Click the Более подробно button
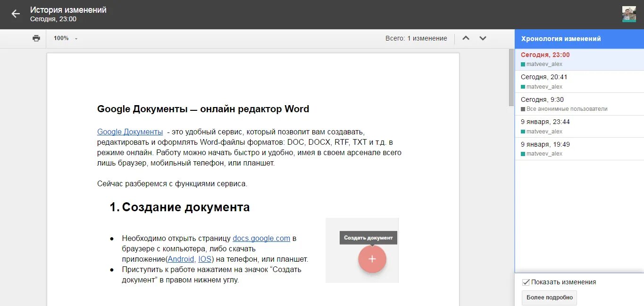 tap(549, 298)
